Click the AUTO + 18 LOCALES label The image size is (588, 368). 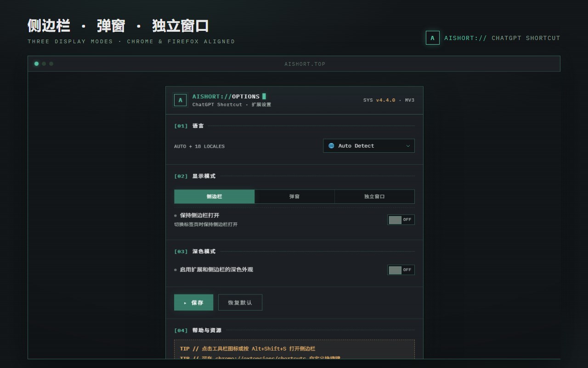coord(199,146)
